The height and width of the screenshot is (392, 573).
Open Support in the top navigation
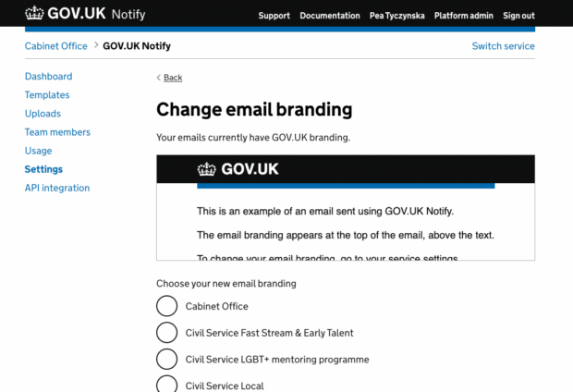click(x=274, y=16)
